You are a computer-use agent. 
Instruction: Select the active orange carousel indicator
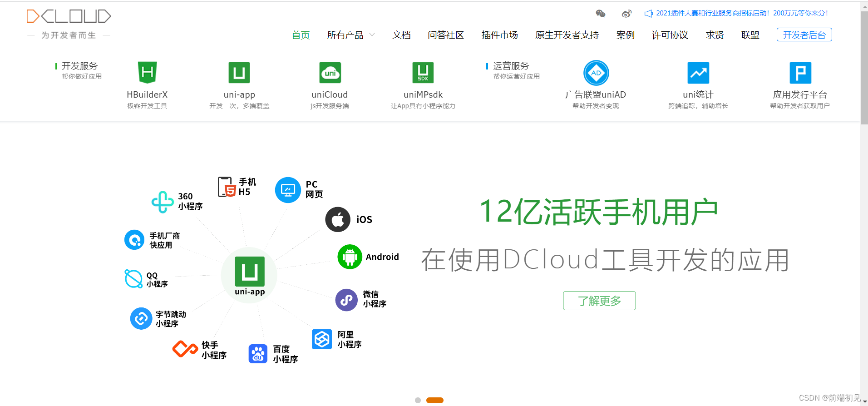tap(435, 400)
